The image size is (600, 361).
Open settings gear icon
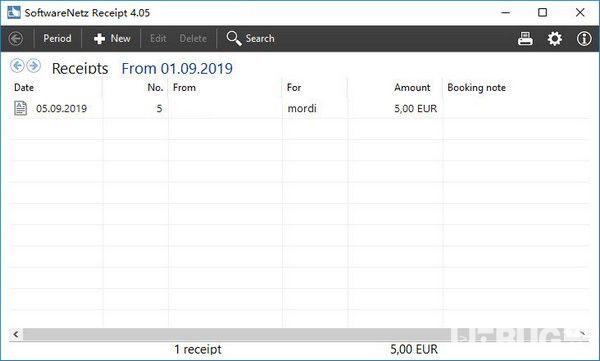[554, 39]
